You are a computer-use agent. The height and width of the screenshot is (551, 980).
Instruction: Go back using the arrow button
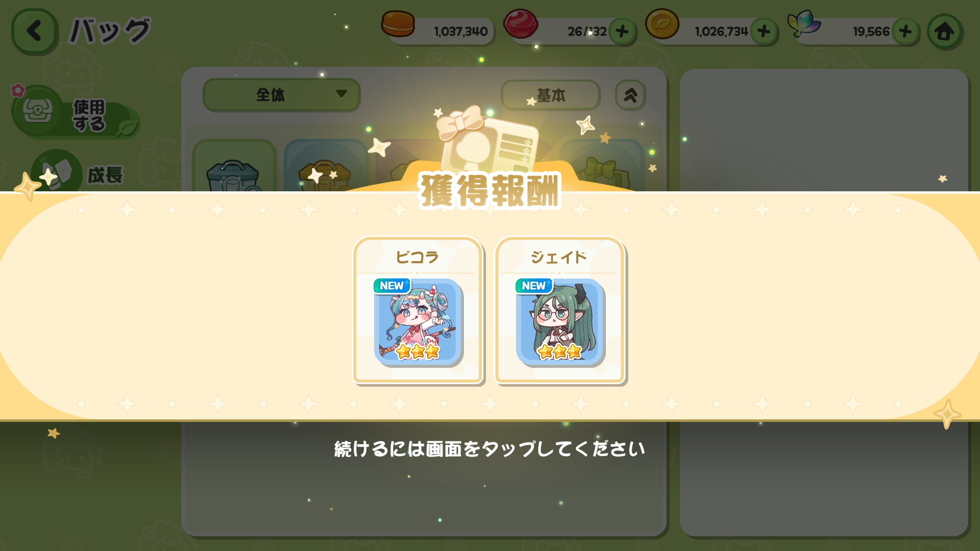coord(34,31)
